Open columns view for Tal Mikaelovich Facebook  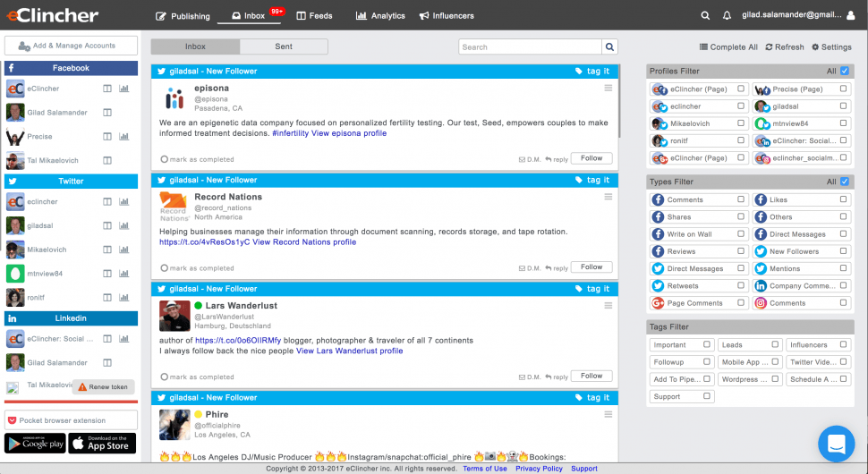(x=107, y=160)
